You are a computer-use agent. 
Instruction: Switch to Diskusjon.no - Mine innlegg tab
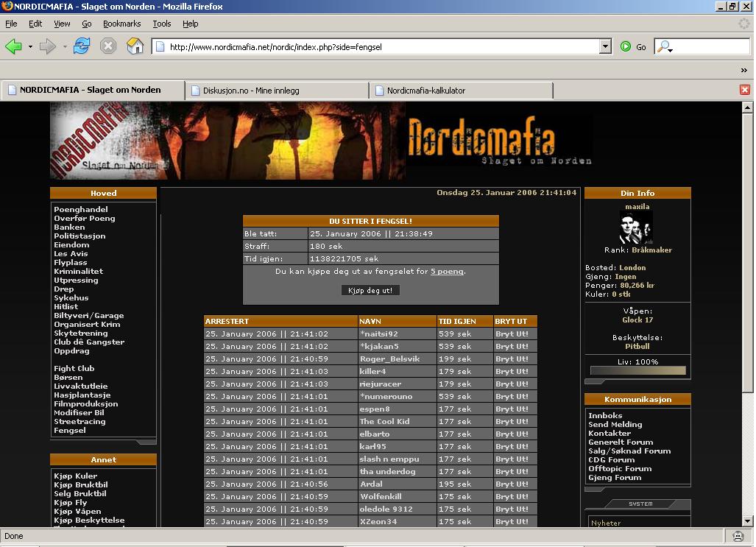pyautogui.click(x=278, y=91)
